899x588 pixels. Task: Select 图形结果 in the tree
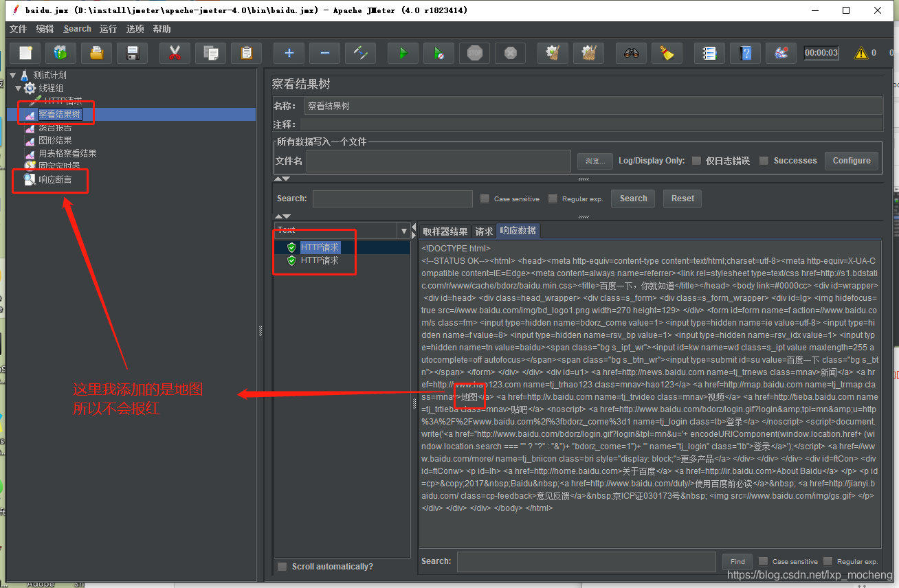pos(55,141)
